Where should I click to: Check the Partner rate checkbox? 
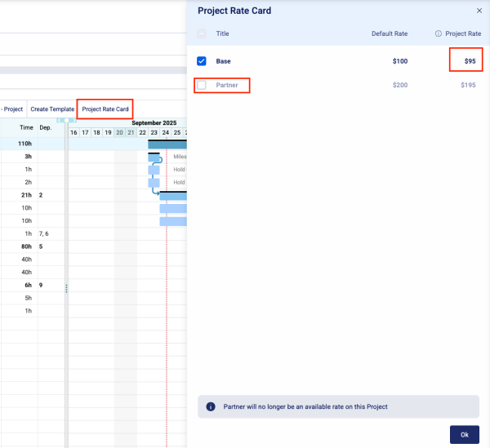(x=202, y=85)
